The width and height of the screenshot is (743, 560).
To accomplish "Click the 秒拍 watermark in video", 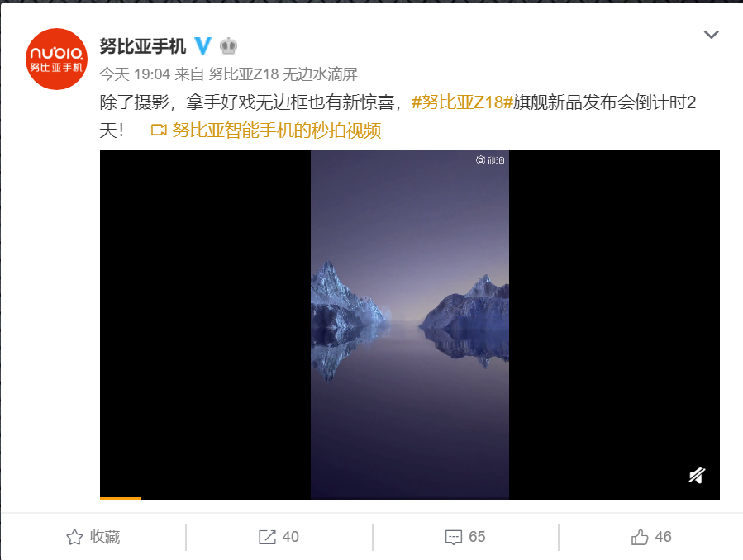I will tap(490, 160).
